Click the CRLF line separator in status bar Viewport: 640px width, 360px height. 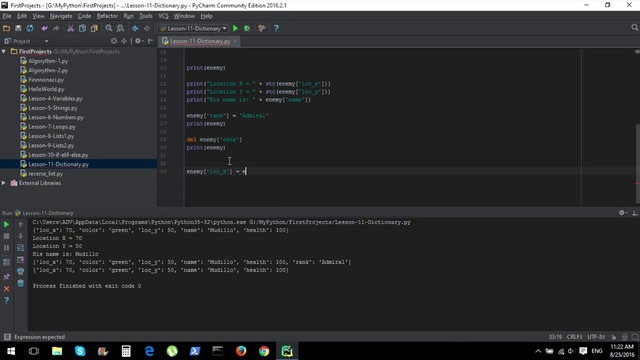point(574,337)
